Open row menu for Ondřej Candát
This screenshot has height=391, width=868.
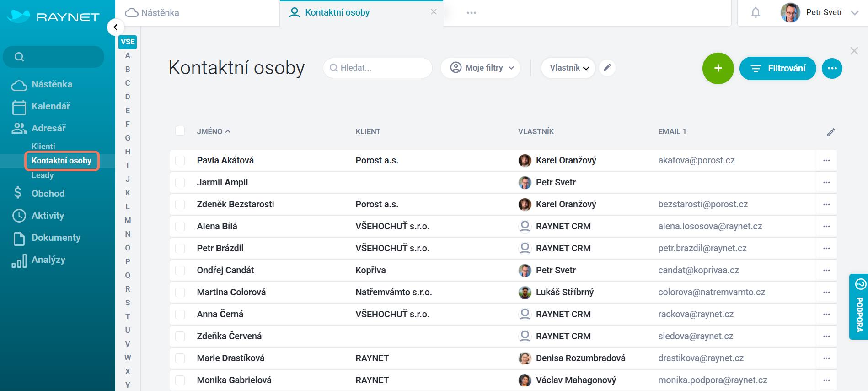tap(826, 271)
